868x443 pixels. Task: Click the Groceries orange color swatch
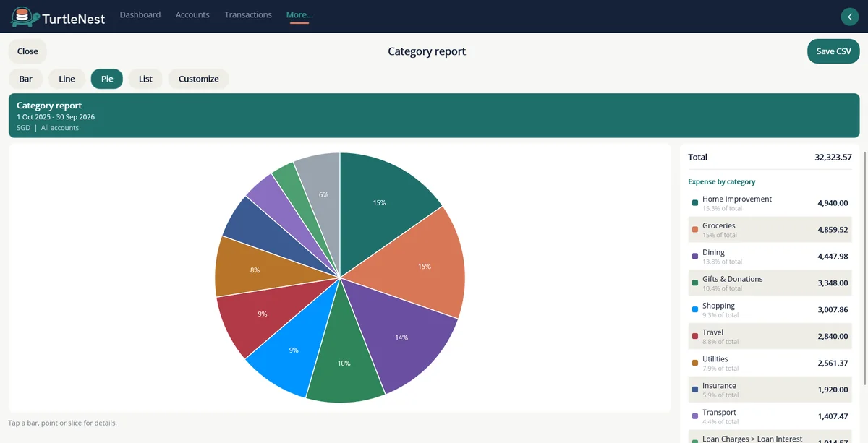tap(695, 230)
